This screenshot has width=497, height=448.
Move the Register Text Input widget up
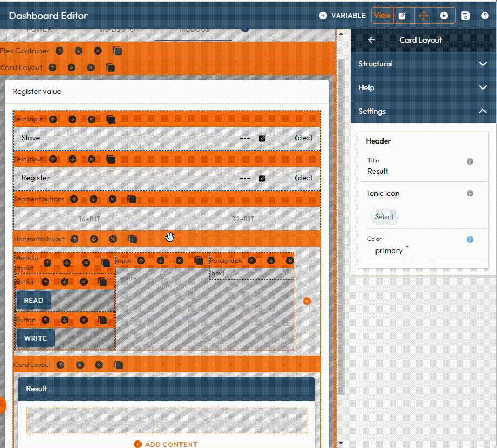pos(53,159)
